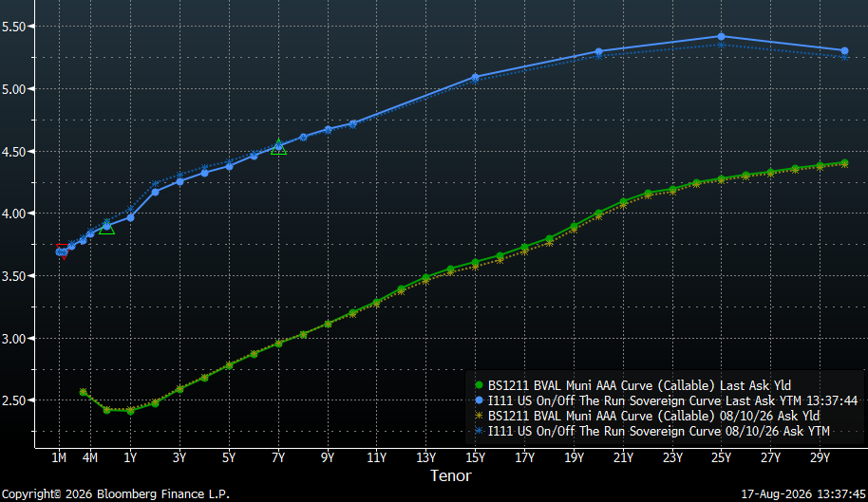Click the green up-triangle marker near 6M tenor
This screenshot has width=868, height=502.
107,227
